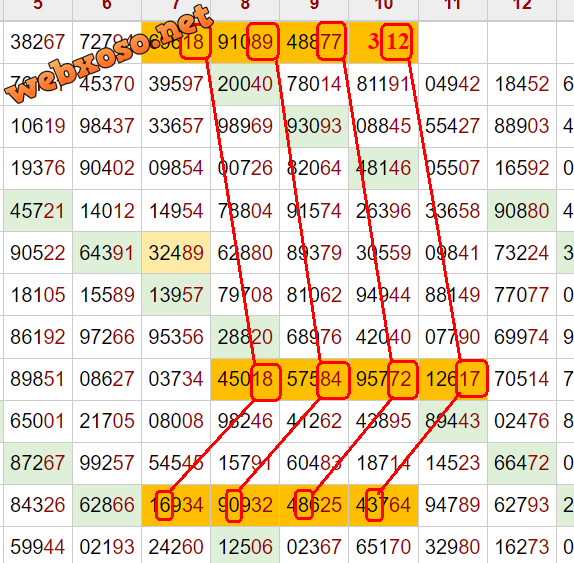The image size is (574, 563).
Task: Click the orange cell 48625
Action: tap(314, 506)
